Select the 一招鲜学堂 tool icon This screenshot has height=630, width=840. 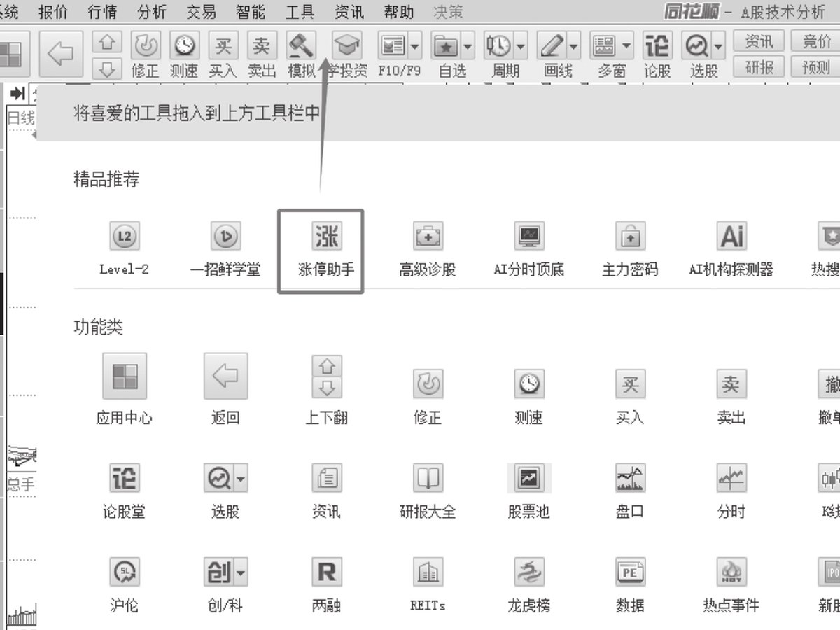click(225, 237)
